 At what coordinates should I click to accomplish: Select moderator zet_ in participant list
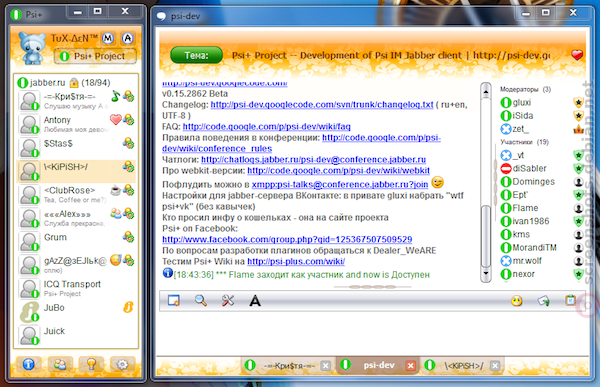541,129
